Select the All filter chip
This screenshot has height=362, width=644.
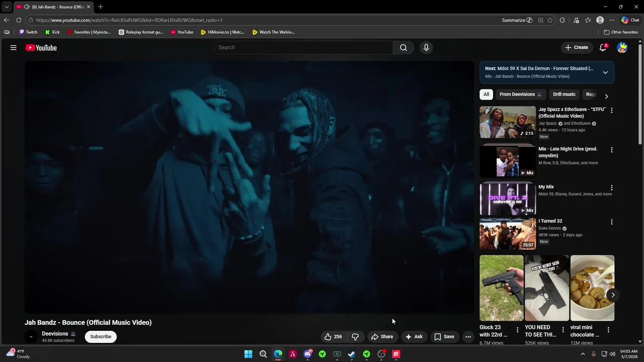click(486, 95)
